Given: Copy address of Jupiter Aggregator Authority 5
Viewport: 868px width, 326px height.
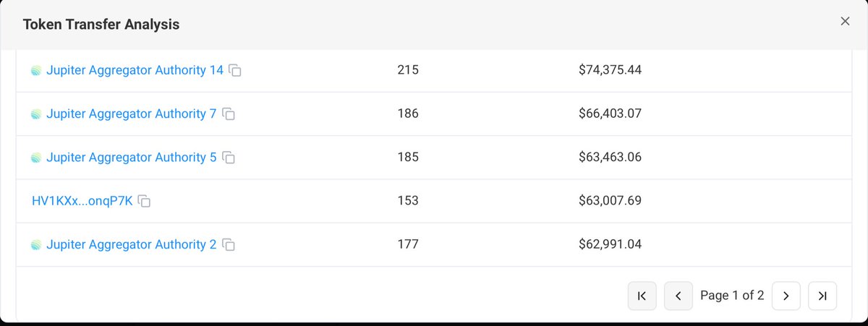Looking at the screenshot, I should point(229,158).
